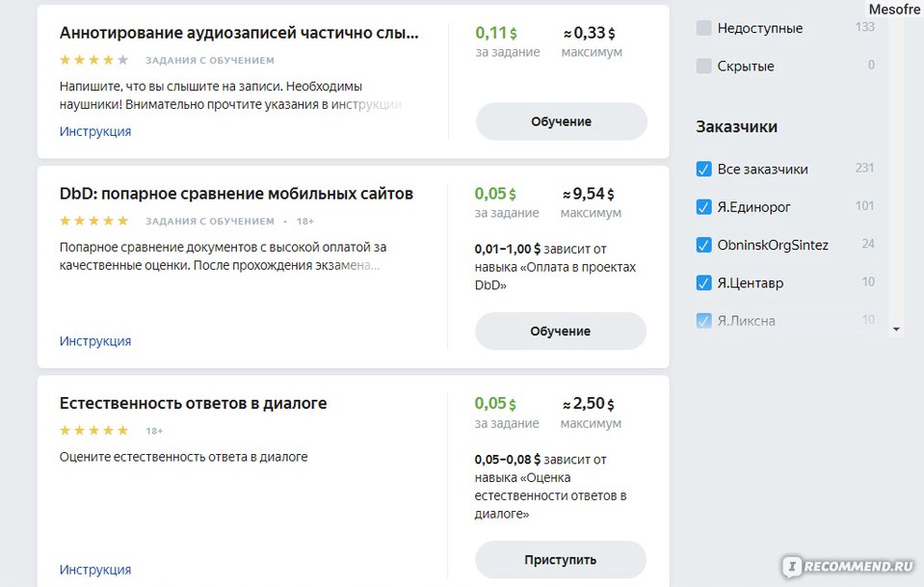
Task: Start Обучение for audio annotation task
Action: tap(561, 121)
